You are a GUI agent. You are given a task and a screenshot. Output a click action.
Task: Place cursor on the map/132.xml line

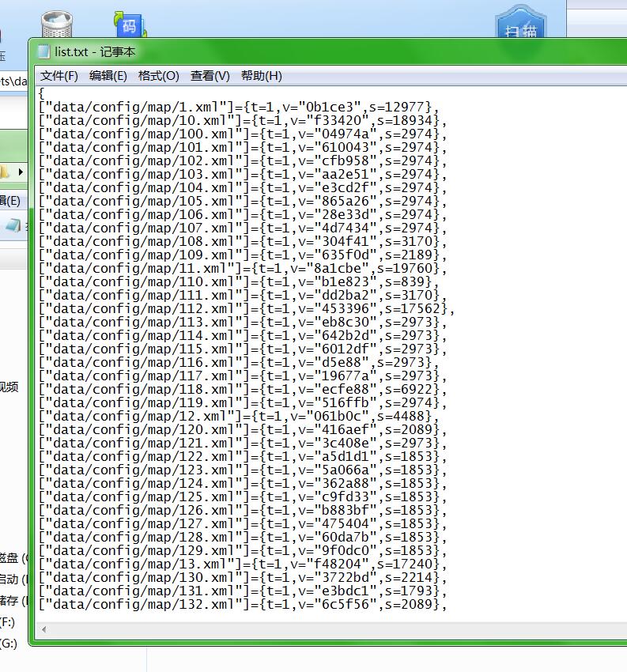point(237,604)
